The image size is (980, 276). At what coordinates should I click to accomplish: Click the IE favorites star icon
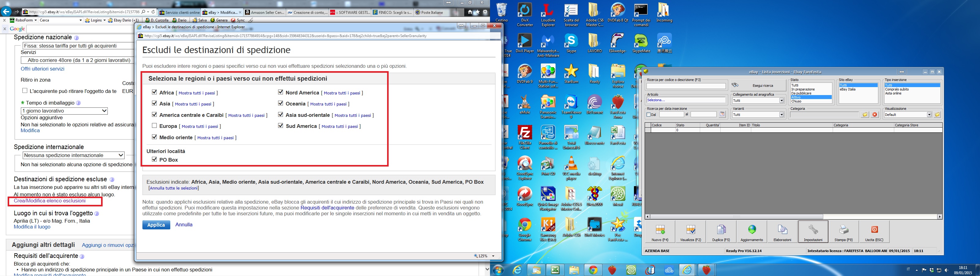(x=477, y=12)
